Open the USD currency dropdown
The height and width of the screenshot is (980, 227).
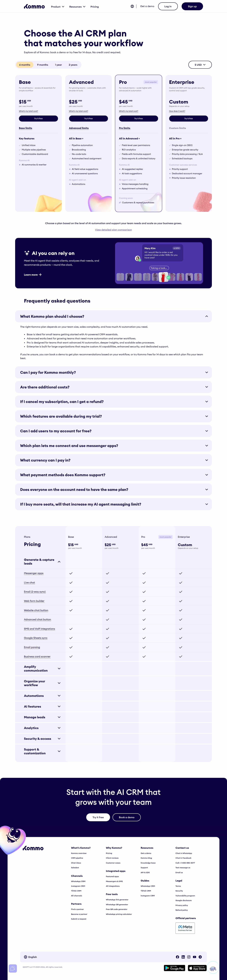tap(200, 65)
